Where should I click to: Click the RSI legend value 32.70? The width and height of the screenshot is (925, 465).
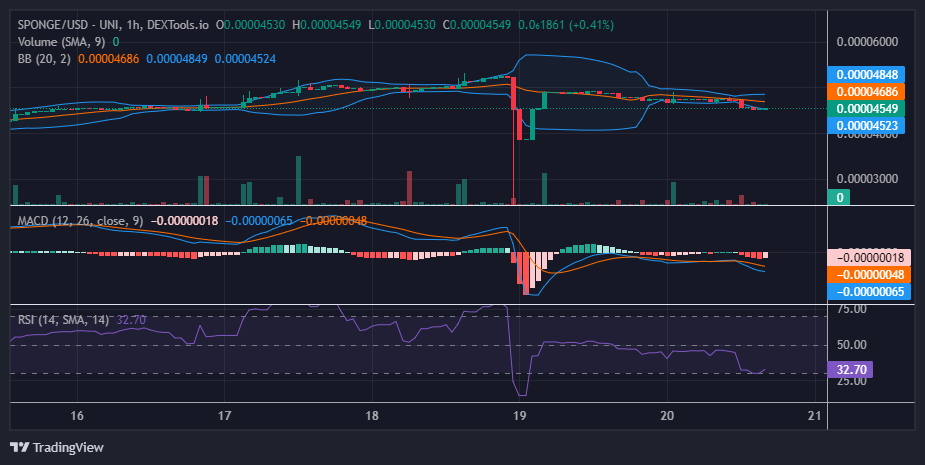[131, 320]
